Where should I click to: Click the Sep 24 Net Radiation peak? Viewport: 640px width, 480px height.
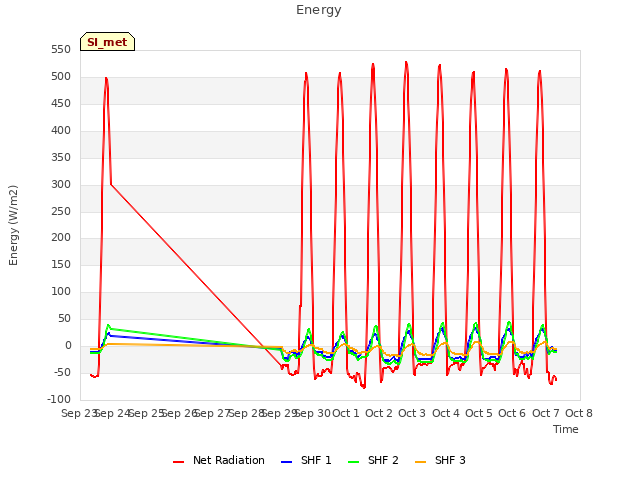coord(106,78)
